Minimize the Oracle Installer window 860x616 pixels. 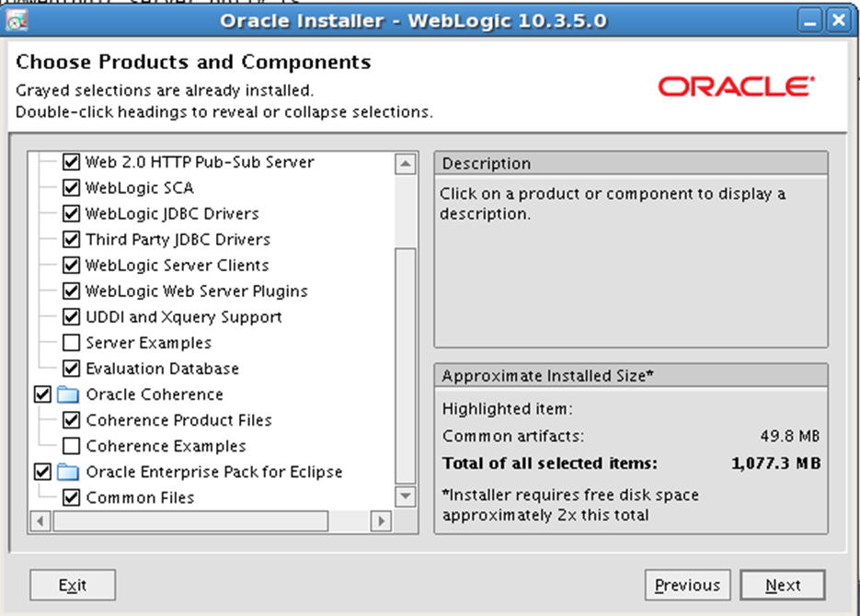coord(809,21)
